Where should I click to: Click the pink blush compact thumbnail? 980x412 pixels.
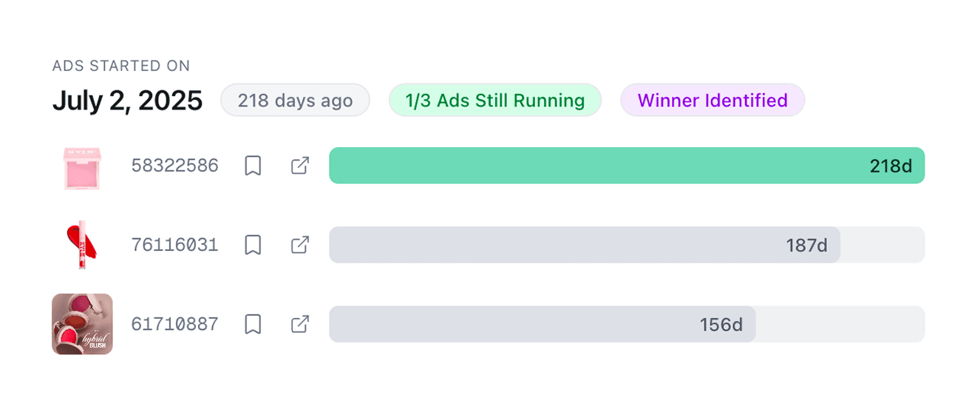(x=82, y=166)
